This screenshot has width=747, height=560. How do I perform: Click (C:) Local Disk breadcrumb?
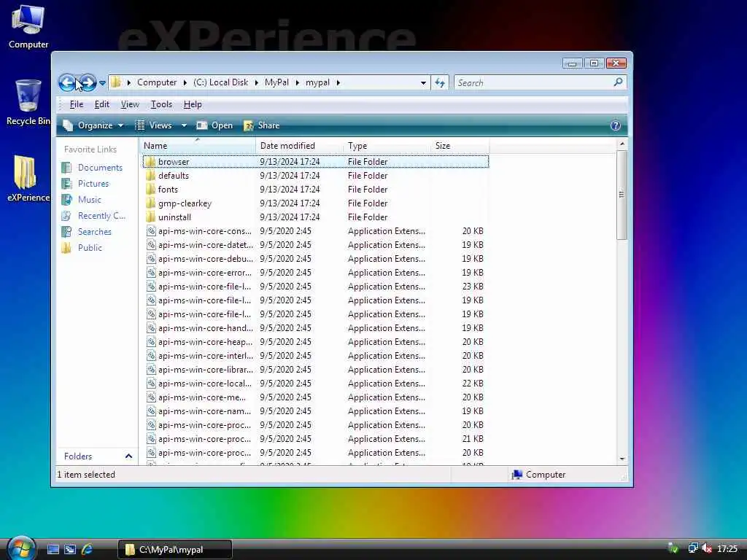pyautogui.click(x=220, y=82)
